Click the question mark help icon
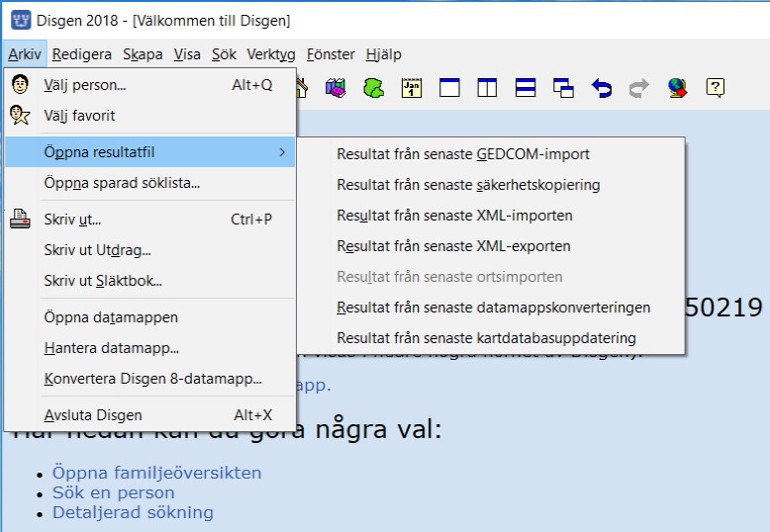 [x=715, y=88]
